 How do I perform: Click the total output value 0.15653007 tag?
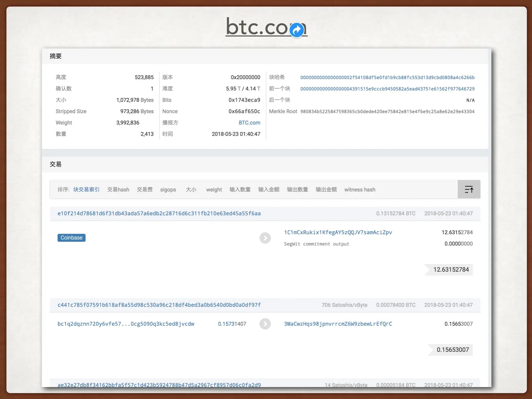[450, 350]
